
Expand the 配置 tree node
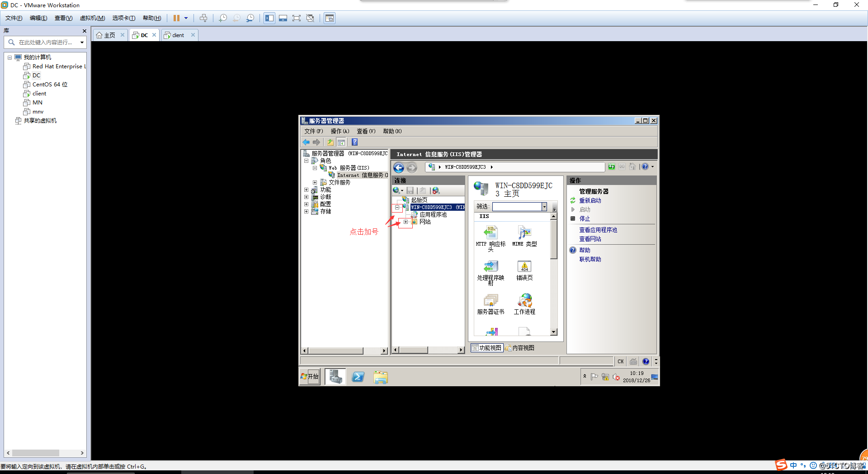(x=306, y=204)
